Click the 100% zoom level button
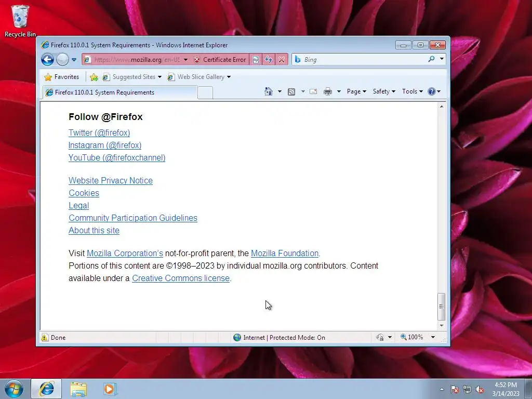This screenshot has height=399, width=532. point(411,337)
